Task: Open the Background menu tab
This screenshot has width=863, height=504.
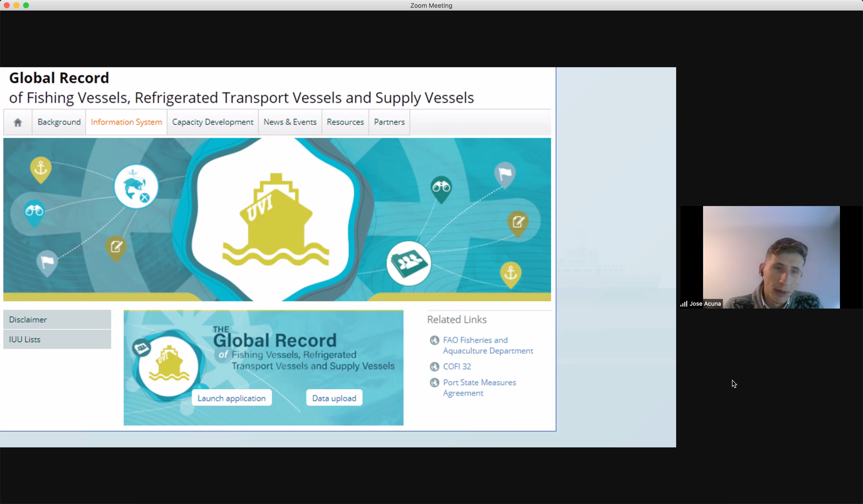Action: (59, 122)
